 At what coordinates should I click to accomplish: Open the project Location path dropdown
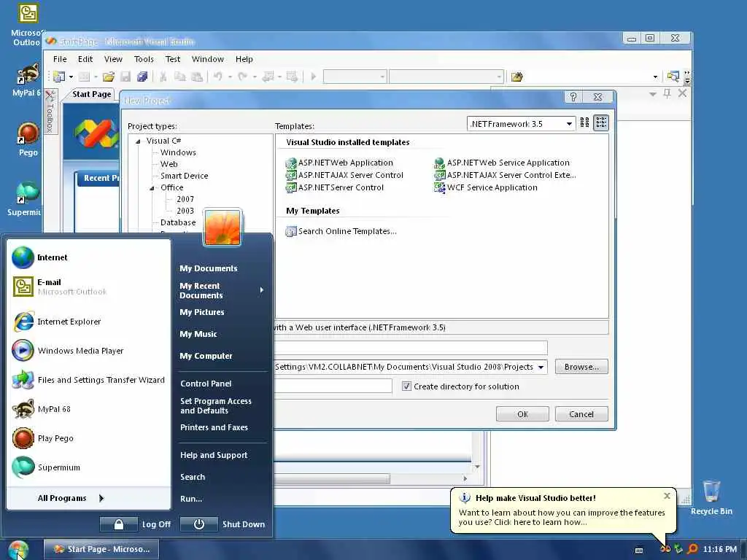click(541, 367)
